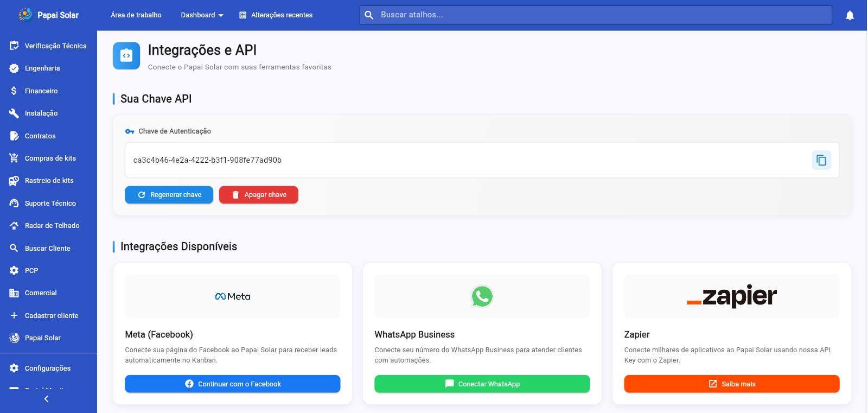Click the Contratos document icon
The width and height of the screenshot is (868, 413).
pos(14,136)
